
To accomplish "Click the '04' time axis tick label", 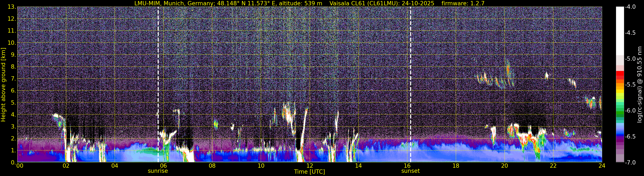I will point(114,166).
